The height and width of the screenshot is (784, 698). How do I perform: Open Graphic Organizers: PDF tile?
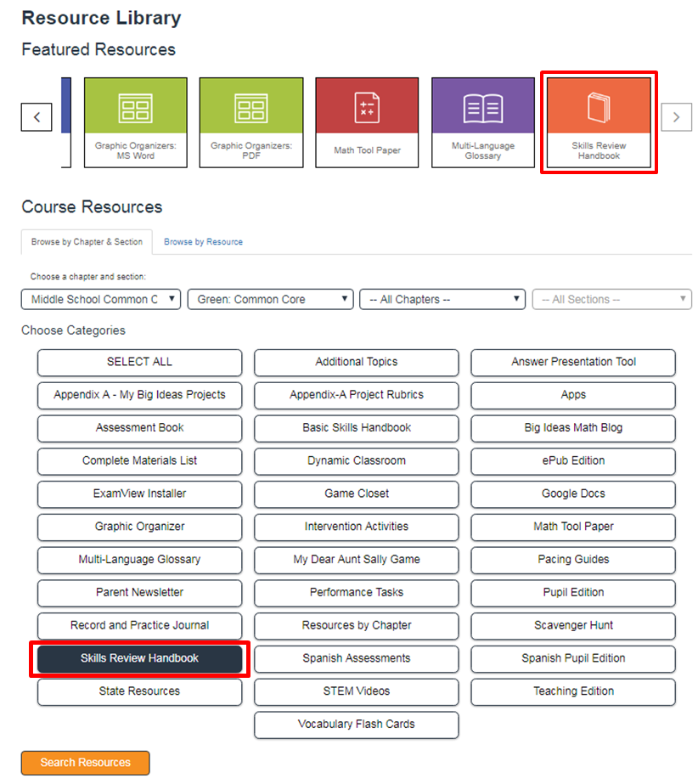[251, 122]
